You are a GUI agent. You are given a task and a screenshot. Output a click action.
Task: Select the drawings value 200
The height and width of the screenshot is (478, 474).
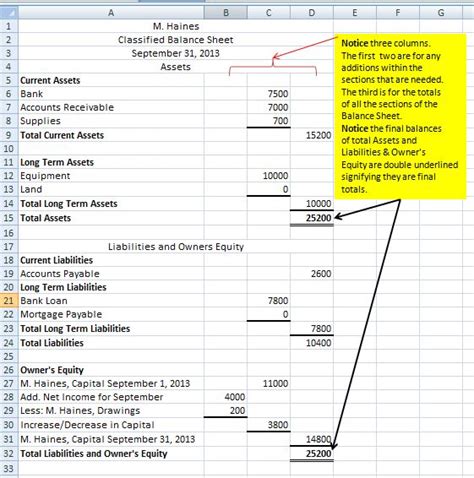226,411
